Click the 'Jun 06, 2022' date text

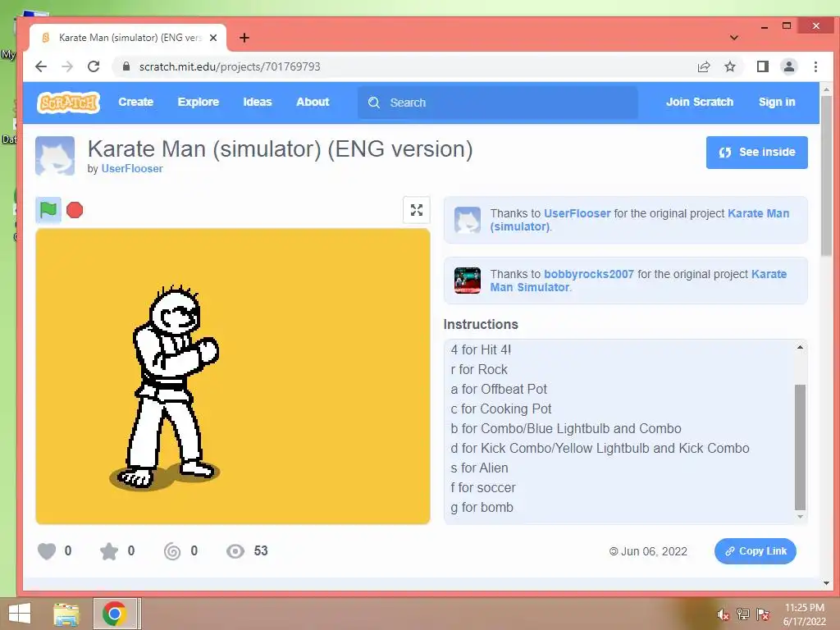pyautogui.click(x=654, y=551)
